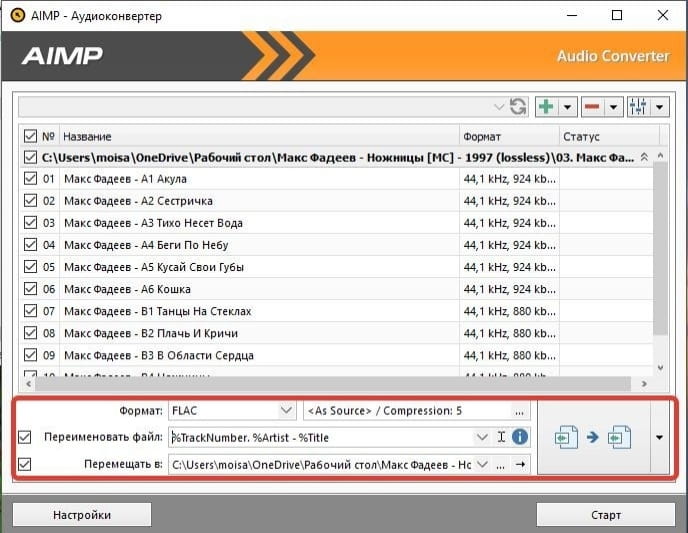Uncheck track 09 В Области Сердца
The height and width of the screenshot is (533, 688).
pos(30,355)
